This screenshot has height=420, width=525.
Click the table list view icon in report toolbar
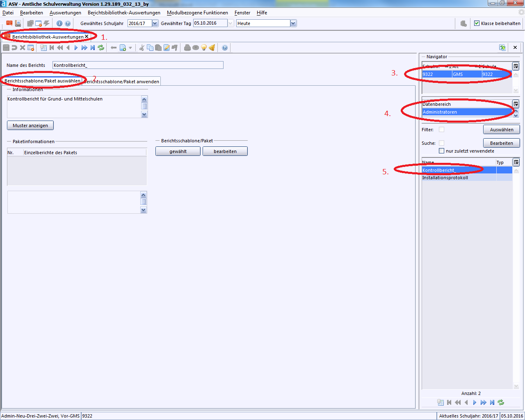click(x=43, y=48)
